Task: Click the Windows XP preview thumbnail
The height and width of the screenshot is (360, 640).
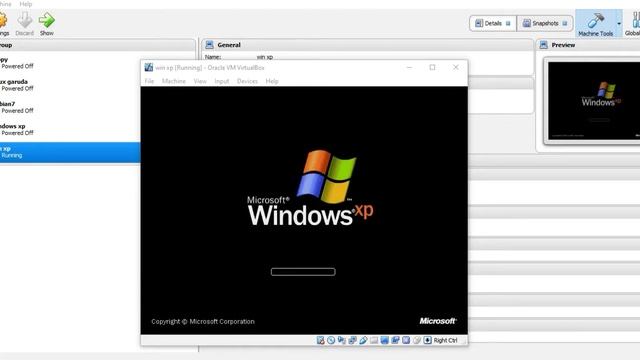Action: (594, 101)
